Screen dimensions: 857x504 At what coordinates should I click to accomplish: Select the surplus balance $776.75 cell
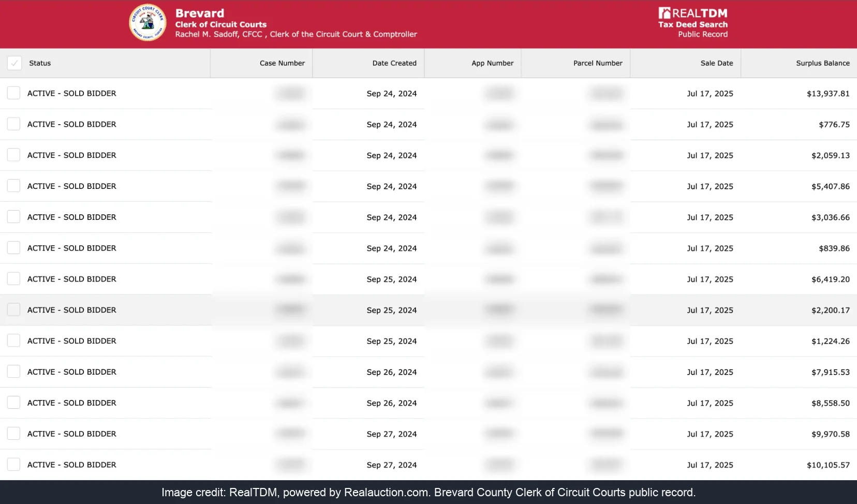click(834, 125)
